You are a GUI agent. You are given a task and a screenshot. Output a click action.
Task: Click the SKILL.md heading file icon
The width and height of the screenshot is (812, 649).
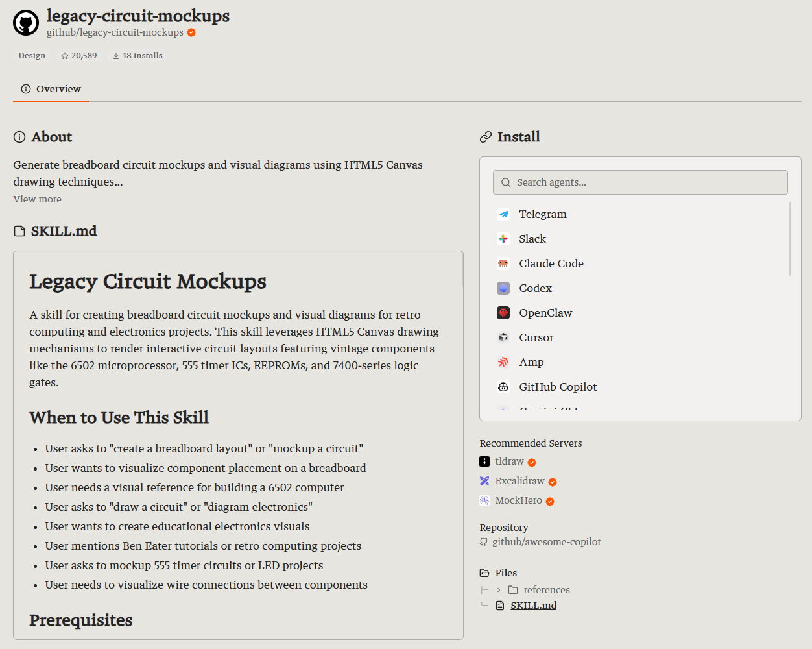(19, 231)
